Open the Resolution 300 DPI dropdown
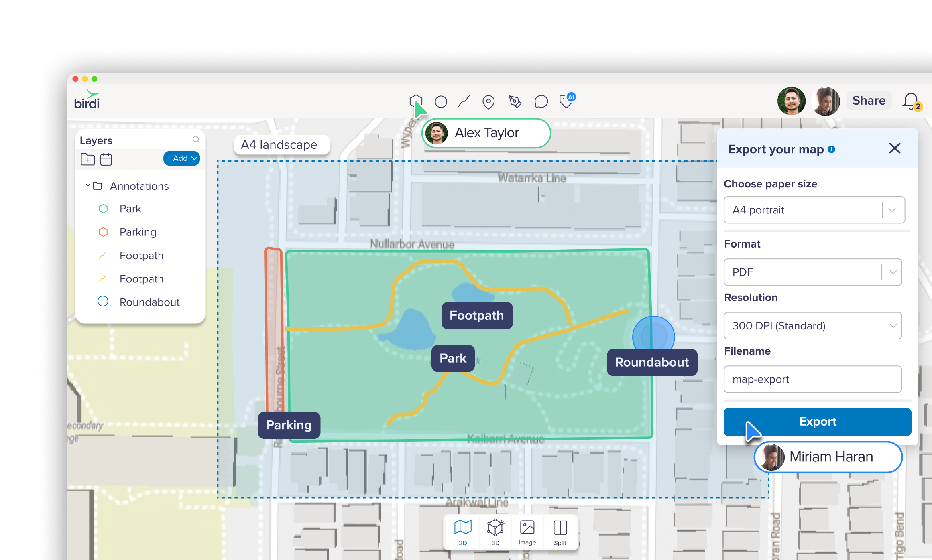 click(x=812, y=326)
